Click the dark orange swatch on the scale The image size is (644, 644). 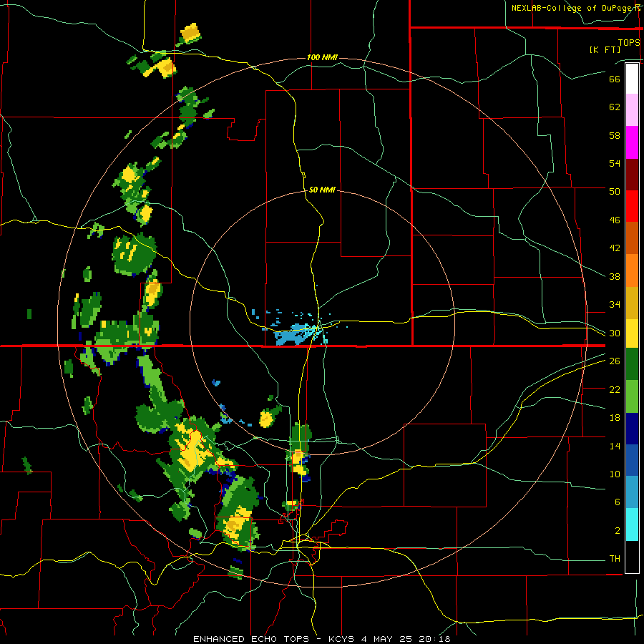(632, 238)
